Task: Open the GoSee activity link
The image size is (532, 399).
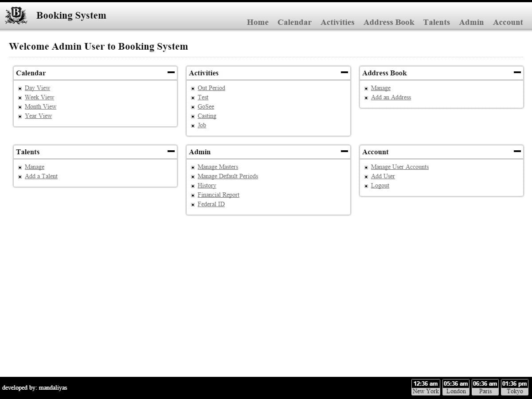Action: point(206,106)
